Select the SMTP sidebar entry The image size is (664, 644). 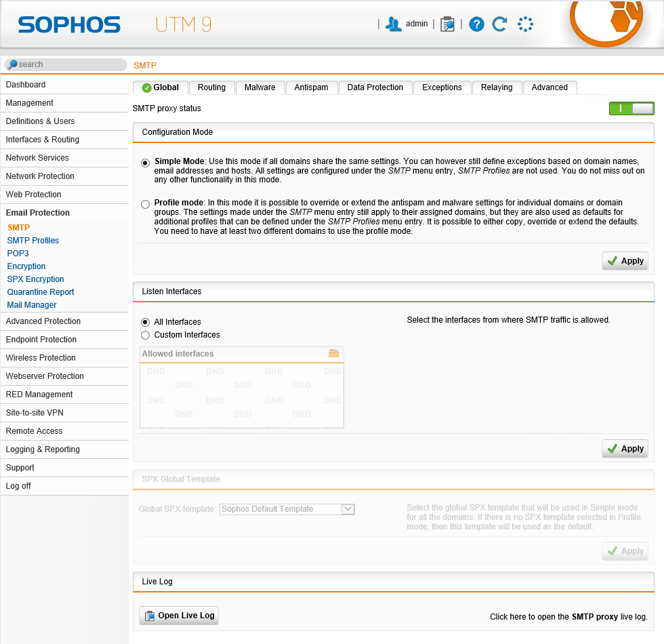(x=19, y=228)
